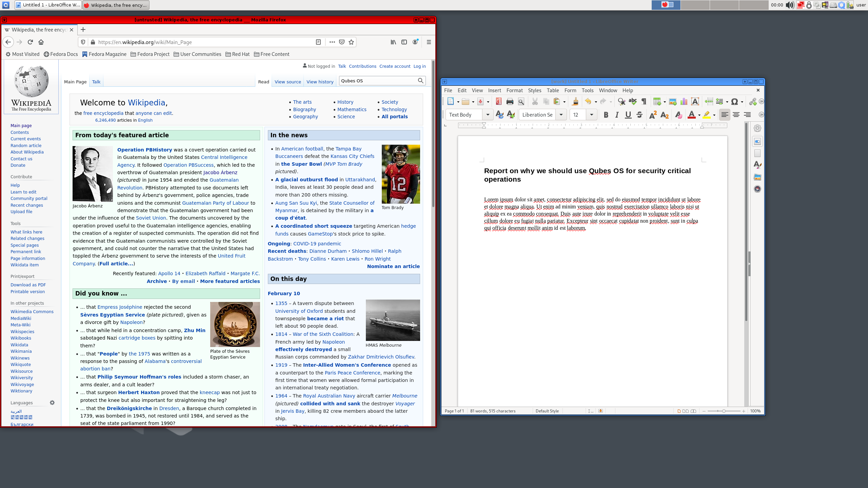Click Insert Text Box icon in Writer
Viewport: 868px width, 488px height.
click(x=695, y=101)
